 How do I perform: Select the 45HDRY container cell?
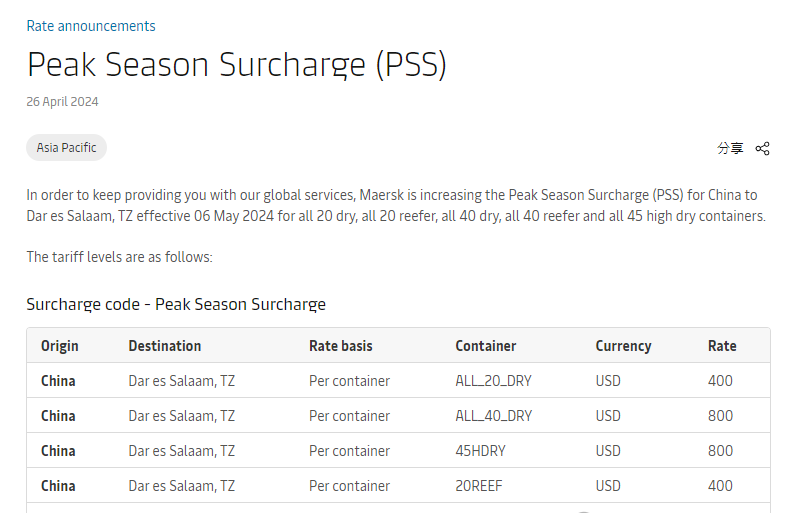pyautogui.click(x=480, y=451)
